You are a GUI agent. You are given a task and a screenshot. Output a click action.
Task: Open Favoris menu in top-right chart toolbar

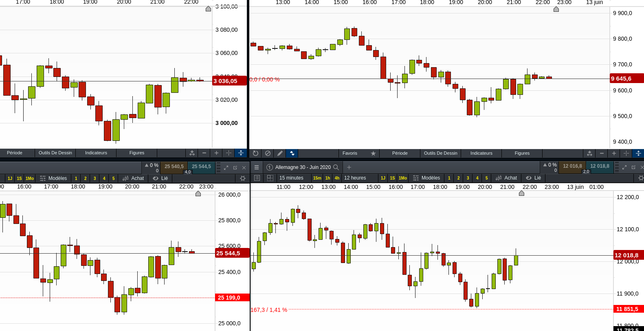pos(350,153)
